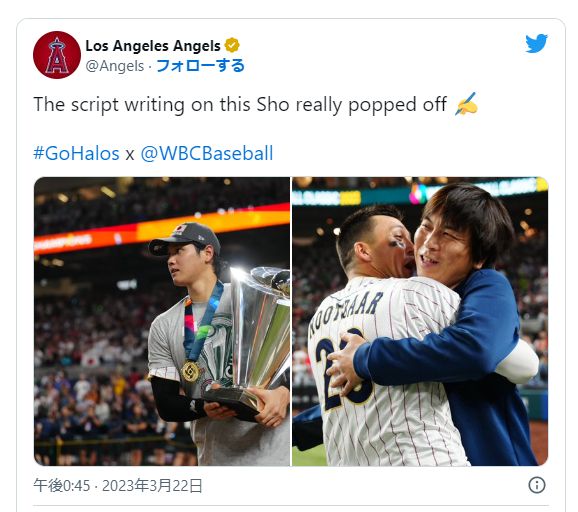This screenshot has height=512, width=578.
Task: Open the Los Angeles Angels display name
Action: tap(153, 46)
